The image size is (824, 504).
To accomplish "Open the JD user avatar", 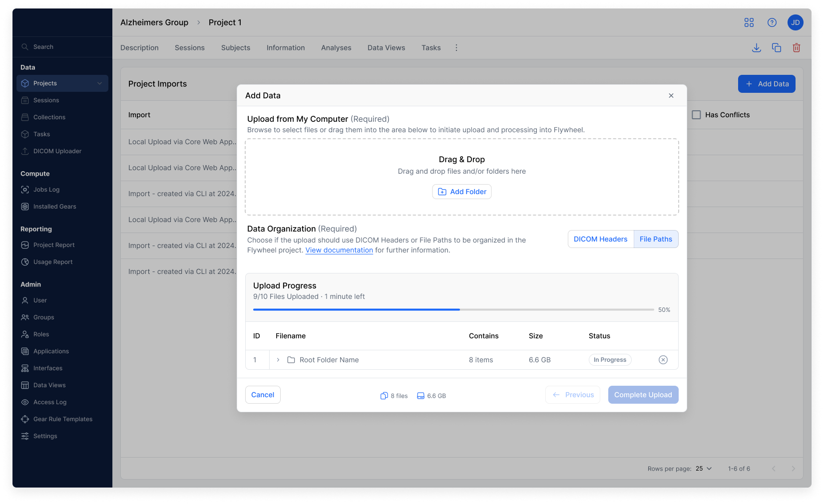I will point(796,22).
